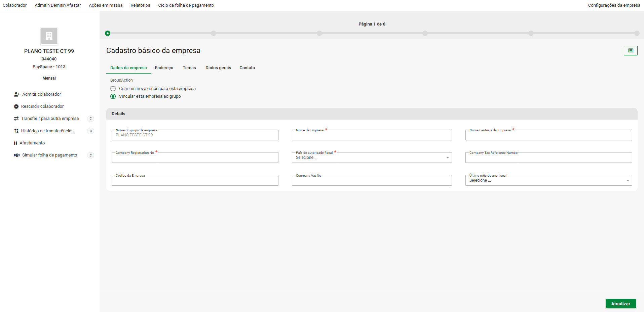644x312 pixels.
Task: Click the green list view icon button
Action: coord(631,51)
